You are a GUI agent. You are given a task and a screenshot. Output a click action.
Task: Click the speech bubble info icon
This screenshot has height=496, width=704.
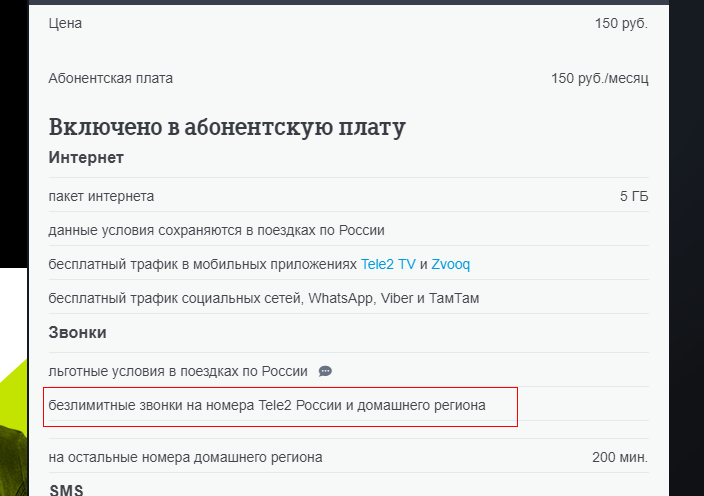click(x=325, y=371)
